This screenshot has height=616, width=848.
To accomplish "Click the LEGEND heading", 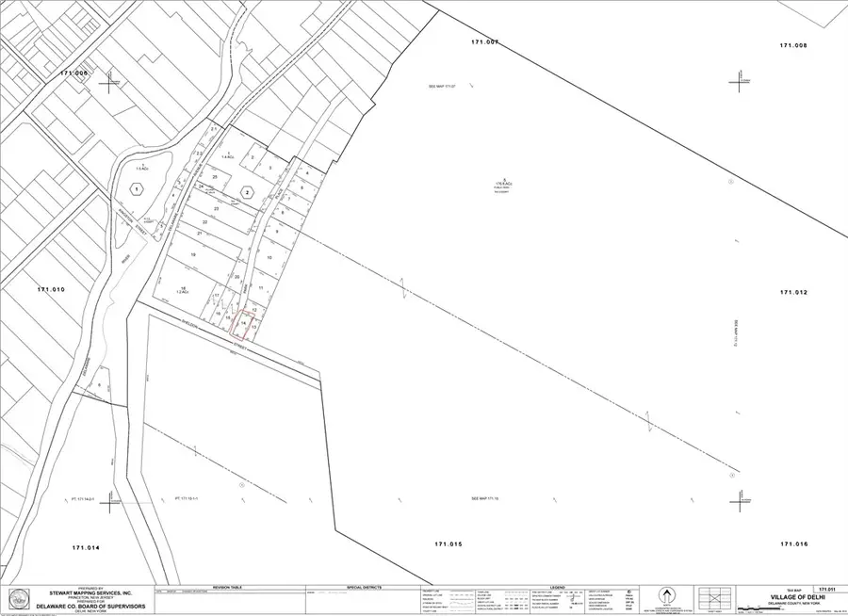I will pos(558,588).
